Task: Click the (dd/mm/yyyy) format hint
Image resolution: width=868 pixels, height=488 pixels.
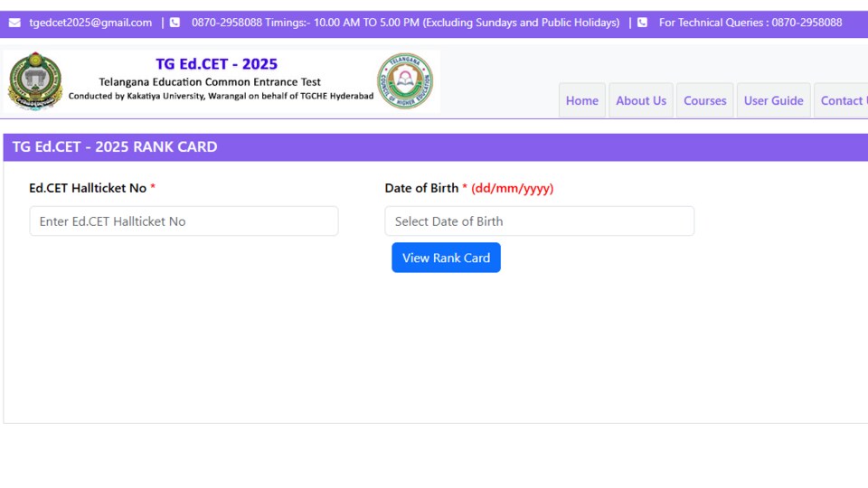Action: 512,188
